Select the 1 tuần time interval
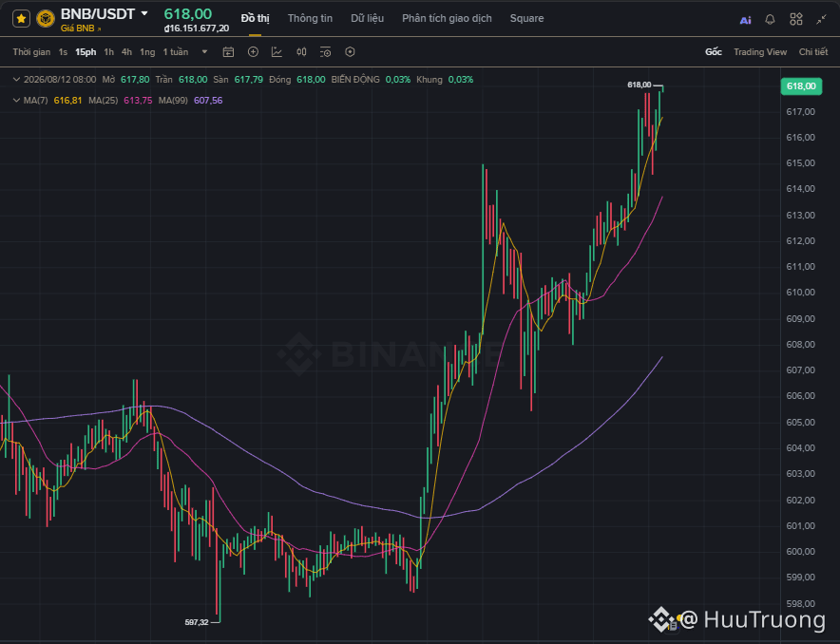Screen dimensions: 840x644 tap(176, 52)
